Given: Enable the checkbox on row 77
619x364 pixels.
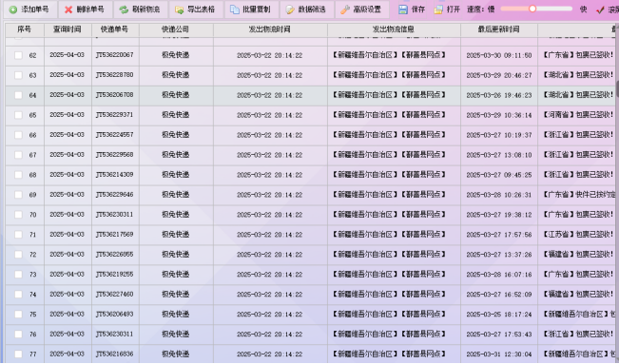Looking at the screenshot, I should [18, 354].
